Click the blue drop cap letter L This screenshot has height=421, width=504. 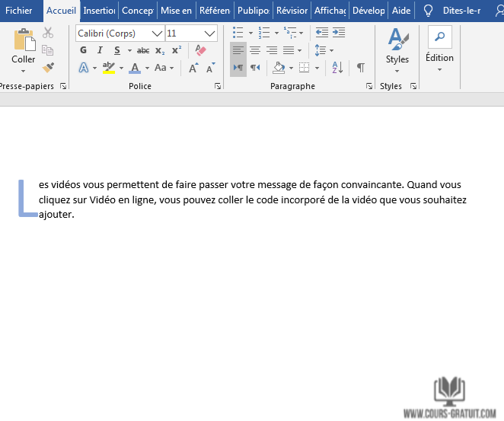[x=27, y=199]
